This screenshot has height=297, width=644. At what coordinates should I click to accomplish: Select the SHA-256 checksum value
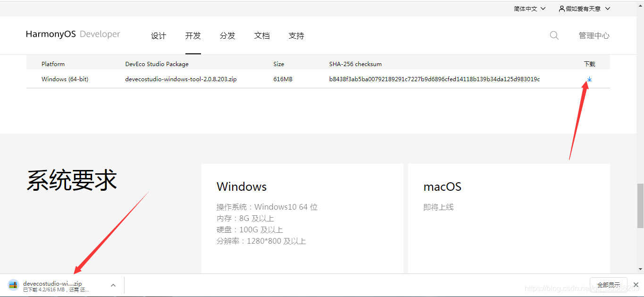click(435, 79)
